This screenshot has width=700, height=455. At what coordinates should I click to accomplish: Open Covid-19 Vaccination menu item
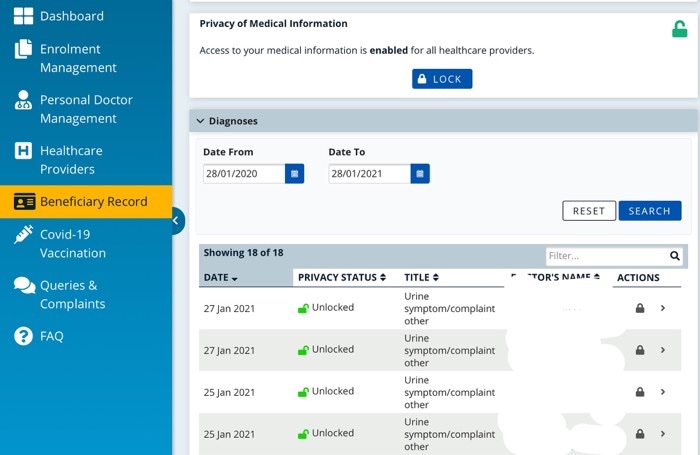[73, 244]
